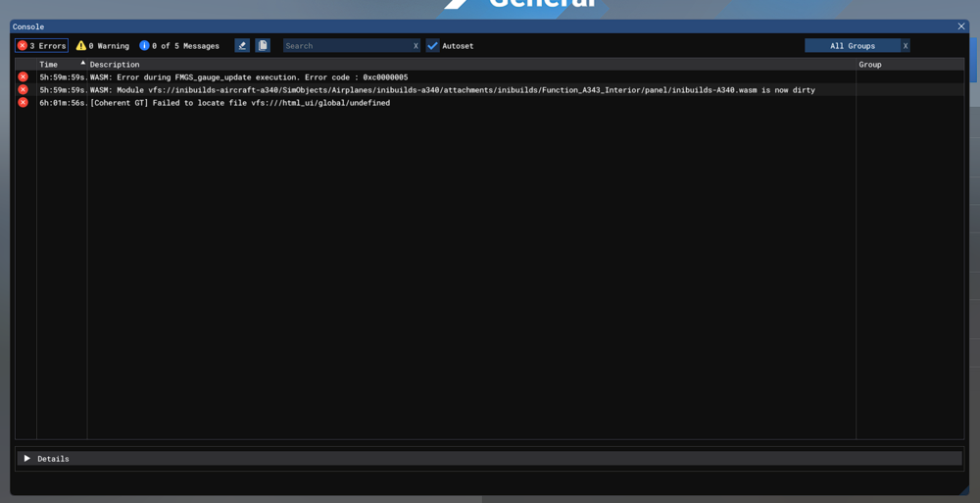Select the Coherent GT failed to locate file entry

(240, 103)
